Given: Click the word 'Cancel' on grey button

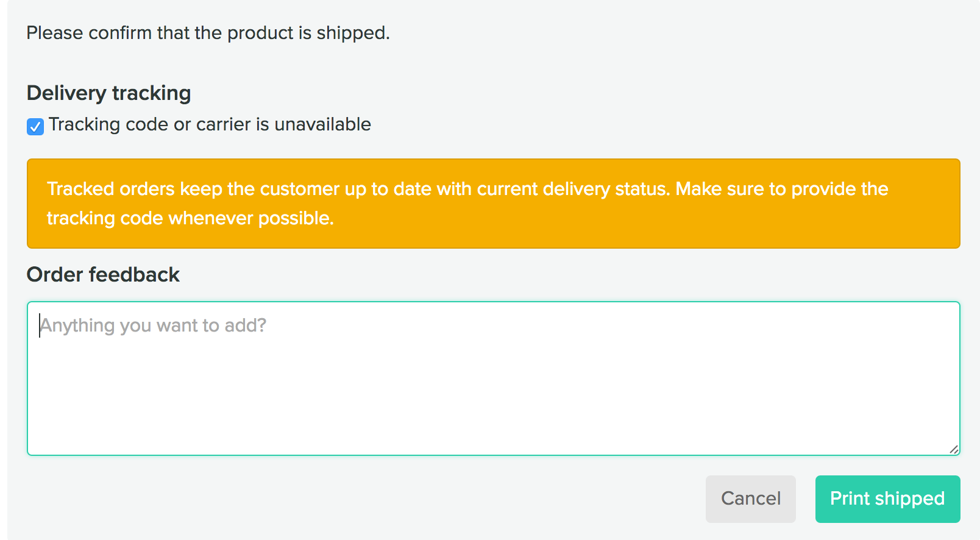Looking at the screenshot, I should (x=750, y=499).
